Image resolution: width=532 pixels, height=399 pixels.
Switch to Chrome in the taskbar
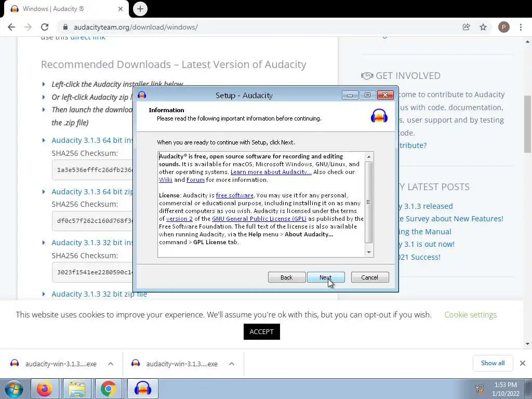(109, 389)
